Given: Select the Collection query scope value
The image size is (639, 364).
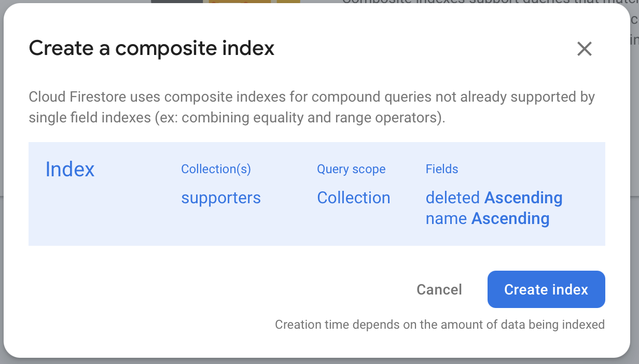Looking at the screenshot, I should [354, 198].
